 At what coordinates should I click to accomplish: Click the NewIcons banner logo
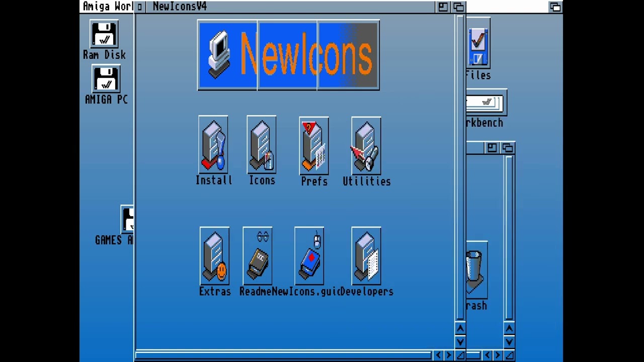click(x=288, y=55)
